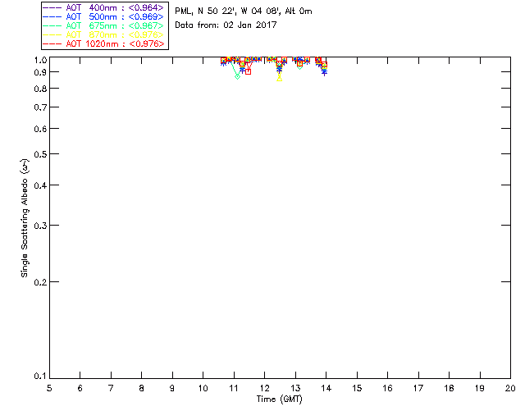Click the 20 tick label on time axis

click(x=510, y=388)
